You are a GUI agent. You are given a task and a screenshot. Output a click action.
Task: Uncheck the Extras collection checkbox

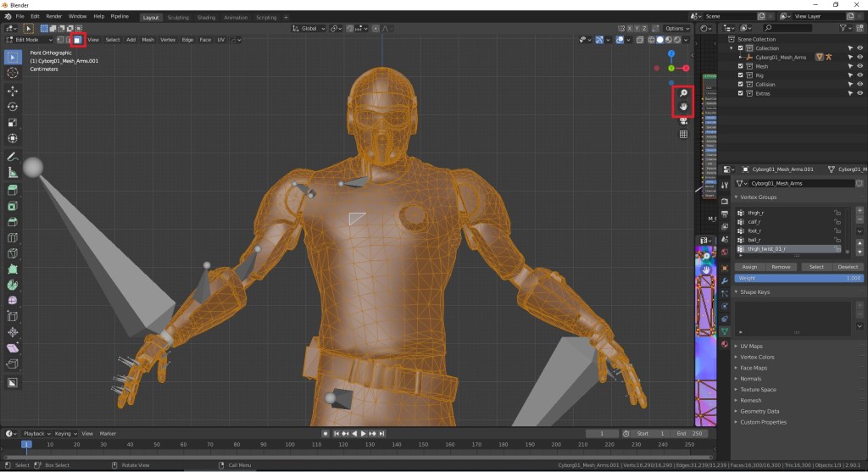tap(740, 93)
